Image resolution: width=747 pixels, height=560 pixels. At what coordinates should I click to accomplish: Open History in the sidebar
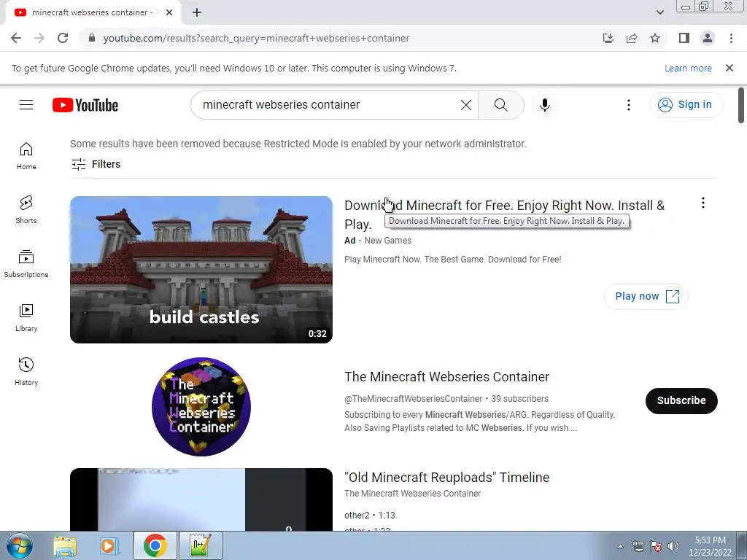26,371
